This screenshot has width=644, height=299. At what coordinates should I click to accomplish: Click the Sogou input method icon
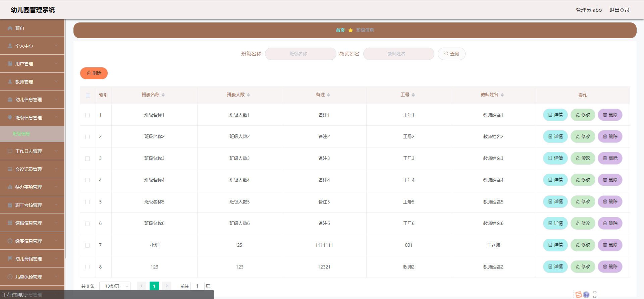point(578,295)
